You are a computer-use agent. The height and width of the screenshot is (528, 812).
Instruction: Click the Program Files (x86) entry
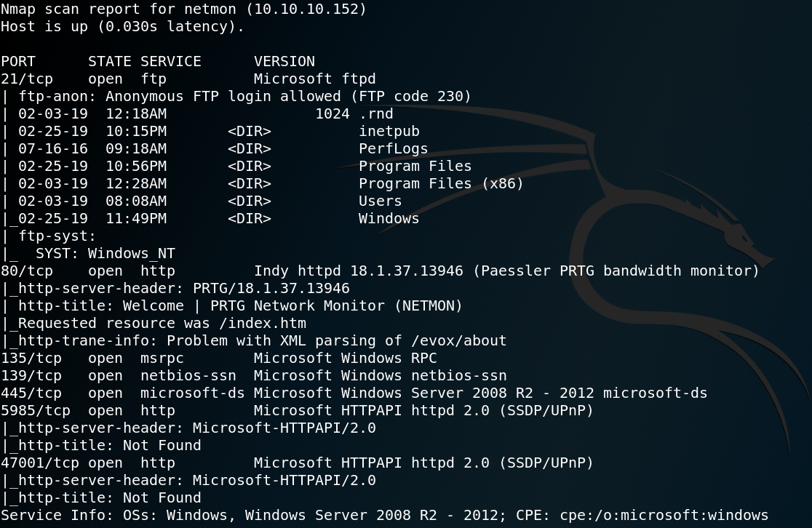pos(441,184)
